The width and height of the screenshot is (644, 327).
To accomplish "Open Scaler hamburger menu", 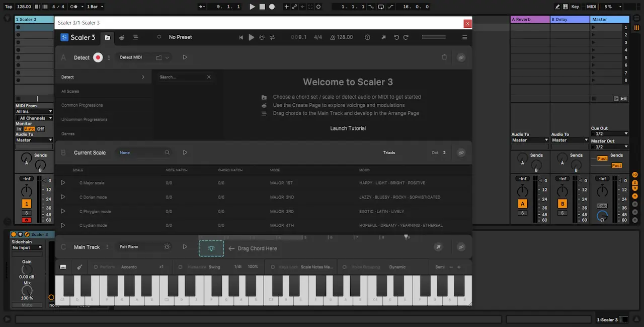I will click(464, 37).
